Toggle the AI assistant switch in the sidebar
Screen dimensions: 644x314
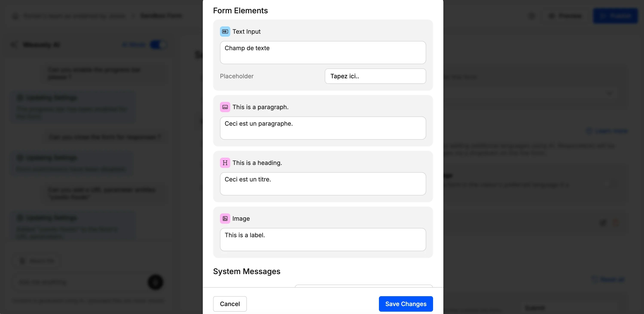159,44
